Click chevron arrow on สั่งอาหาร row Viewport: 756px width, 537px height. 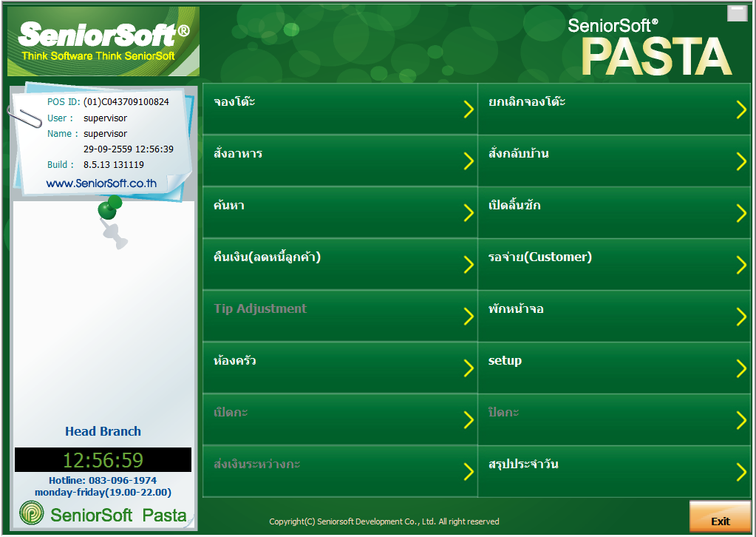(469, 161)
